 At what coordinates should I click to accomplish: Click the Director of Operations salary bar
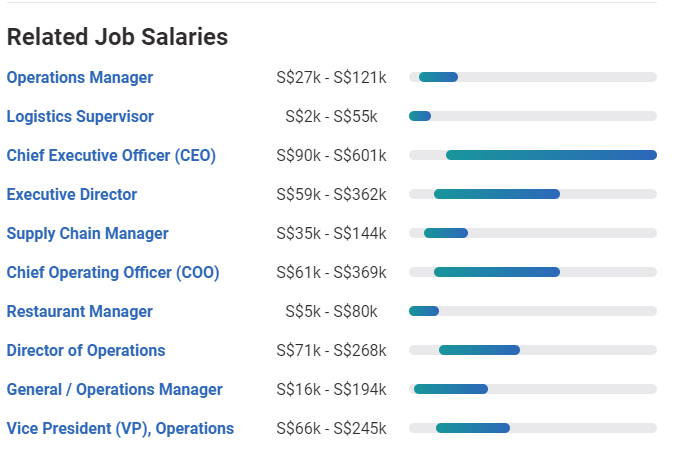tap(479, 350)
